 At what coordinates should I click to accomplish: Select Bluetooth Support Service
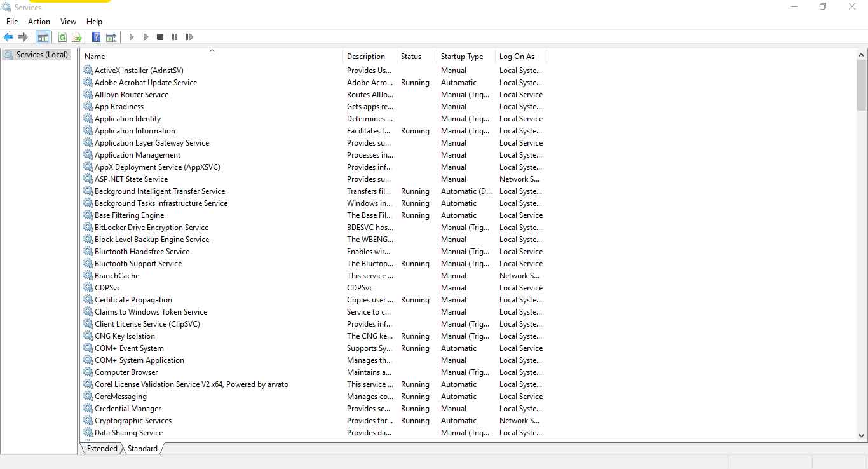139,264
